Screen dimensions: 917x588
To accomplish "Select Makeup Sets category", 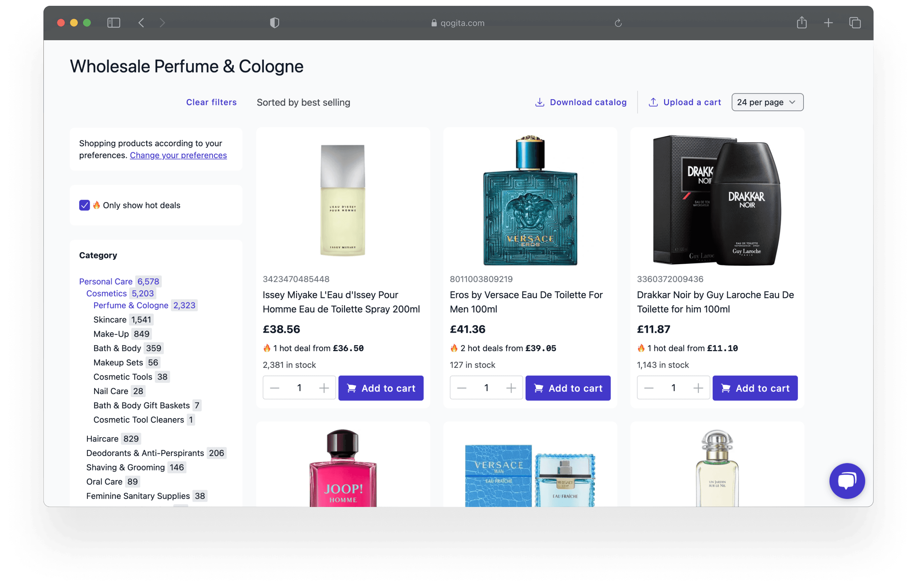I will pos(118,362).
